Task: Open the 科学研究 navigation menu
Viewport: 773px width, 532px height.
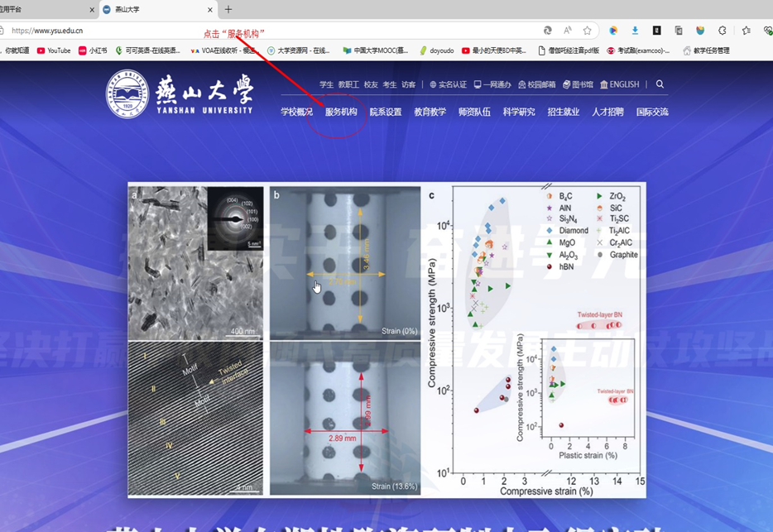Action: pos(519,112)
